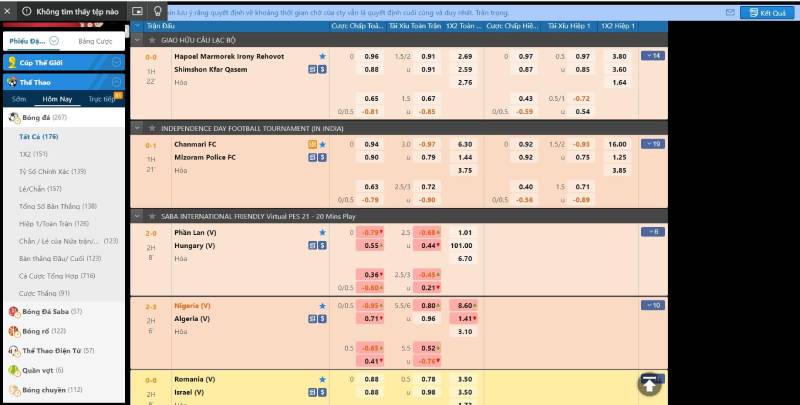Collapse the Giao Hữu Câu Lạc Bộ league
The width and height of the screenshot is (800, 405).
point(139,40)
